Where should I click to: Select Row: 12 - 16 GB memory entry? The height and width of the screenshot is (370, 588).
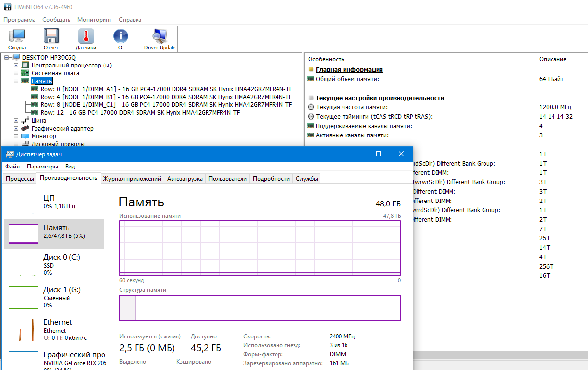(140, 112)
